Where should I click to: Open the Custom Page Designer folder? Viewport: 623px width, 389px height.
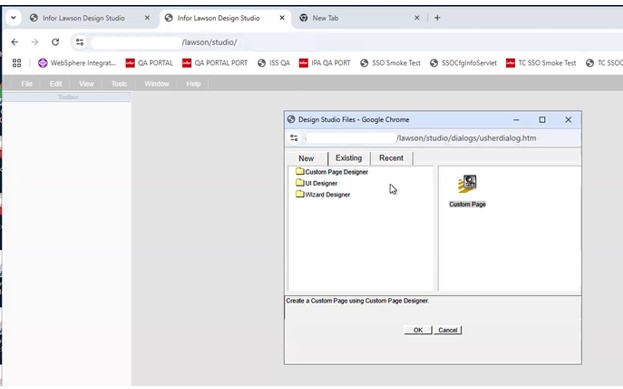(x=332, y=172)
